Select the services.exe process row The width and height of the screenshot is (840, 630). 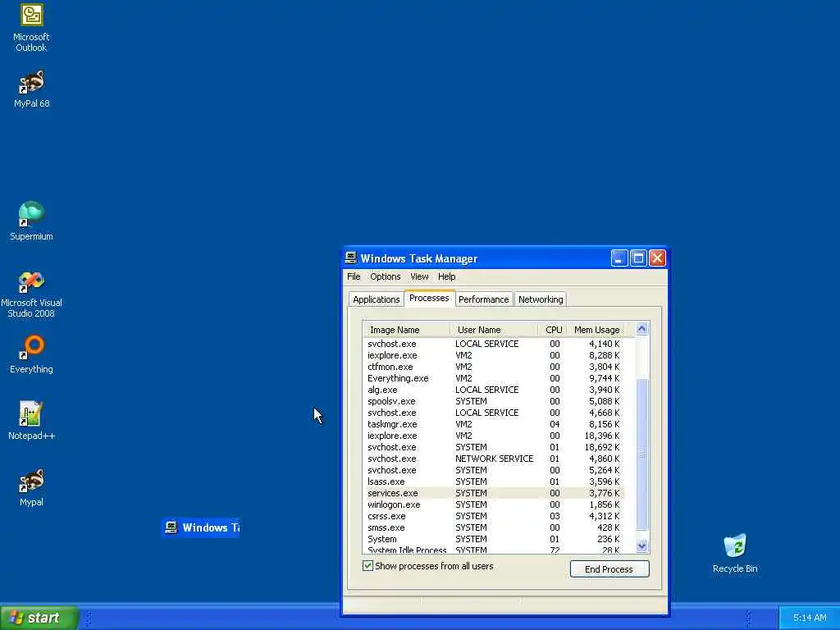[493, 493]
